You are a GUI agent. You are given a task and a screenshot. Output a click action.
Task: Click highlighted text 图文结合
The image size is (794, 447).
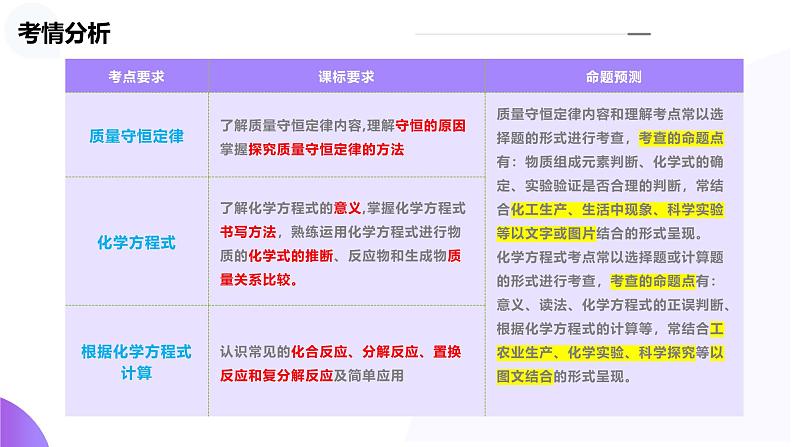pyautogui.click(x=525, y=376)
